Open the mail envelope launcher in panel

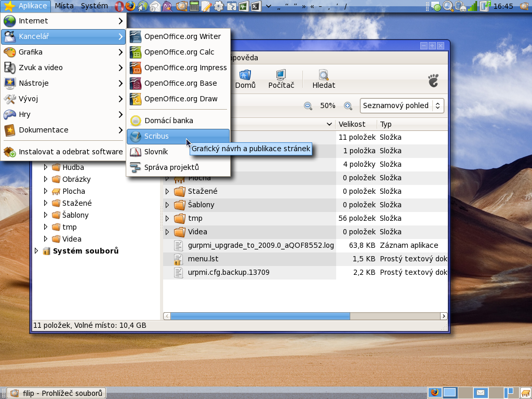click(155, 6)
